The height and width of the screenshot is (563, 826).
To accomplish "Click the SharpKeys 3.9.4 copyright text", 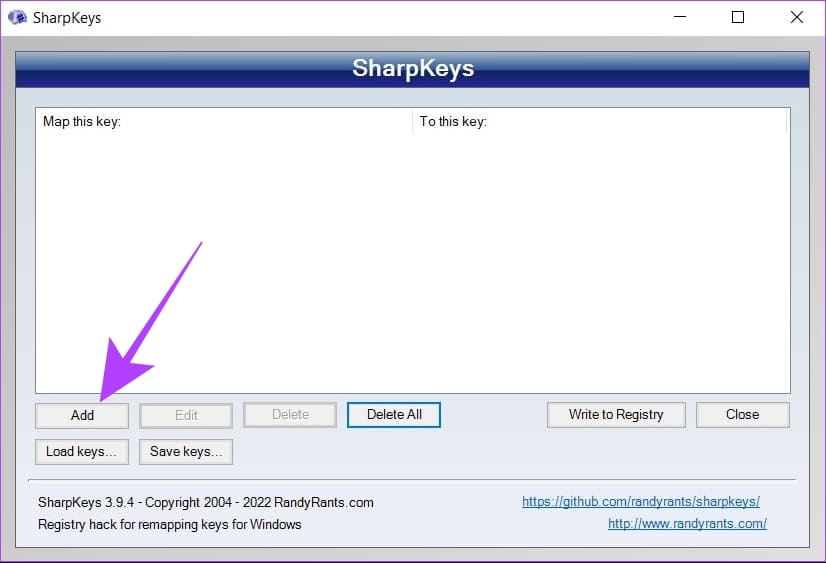I will [205, 502].
